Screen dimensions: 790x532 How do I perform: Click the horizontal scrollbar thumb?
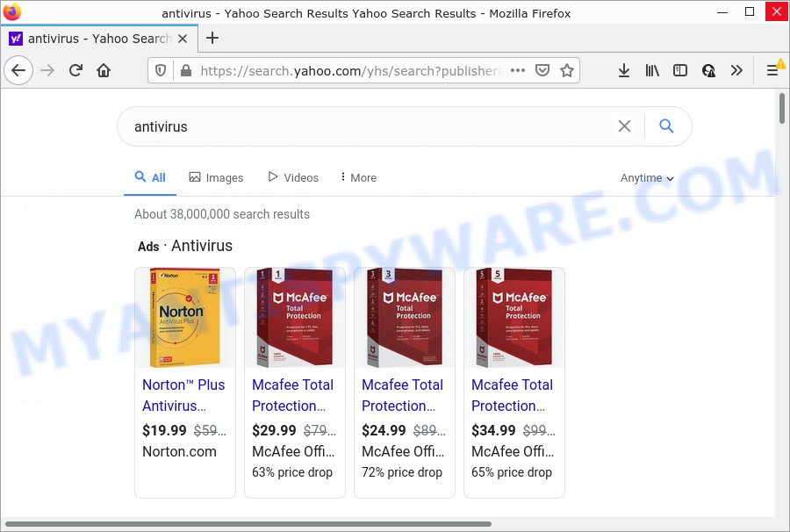pyautogui.click(x=248, y=524)
